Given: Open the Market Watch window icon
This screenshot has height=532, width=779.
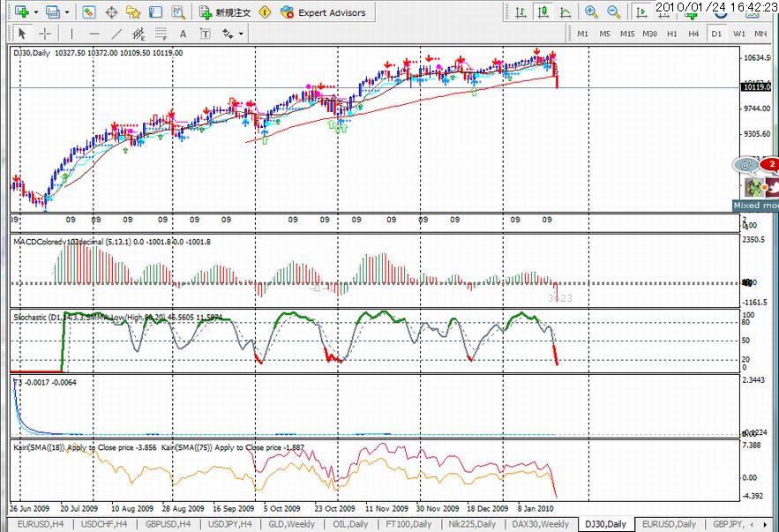Looking at the screenshot, I should pyautogui.click(x=89, y=12).
